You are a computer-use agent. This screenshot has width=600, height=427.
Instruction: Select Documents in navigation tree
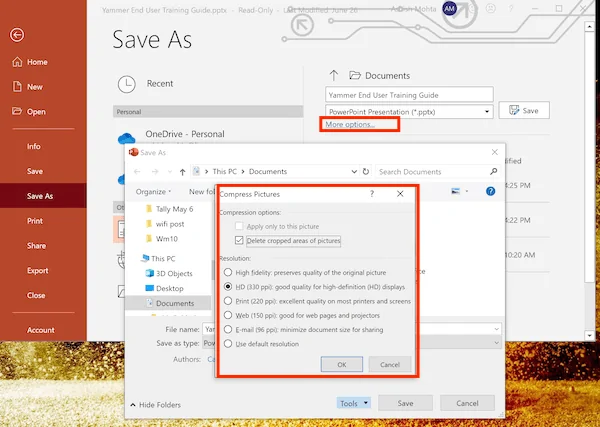pos(170,303)
